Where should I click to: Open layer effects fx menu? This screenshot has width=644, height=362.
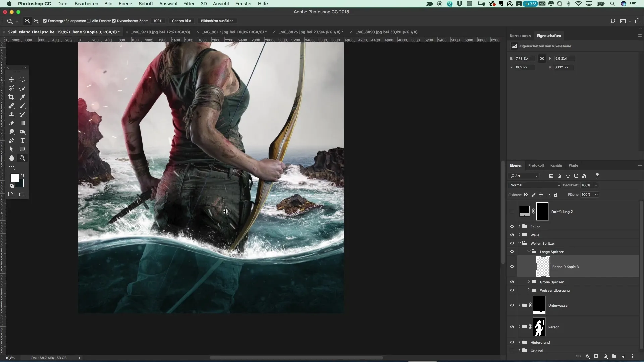pyautogui.click(x=587, y=356)
